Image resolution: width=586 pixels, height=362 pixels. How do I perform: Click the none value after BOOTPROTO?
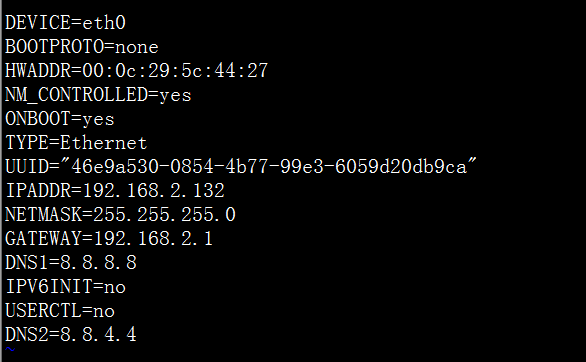tap(137, 48)
